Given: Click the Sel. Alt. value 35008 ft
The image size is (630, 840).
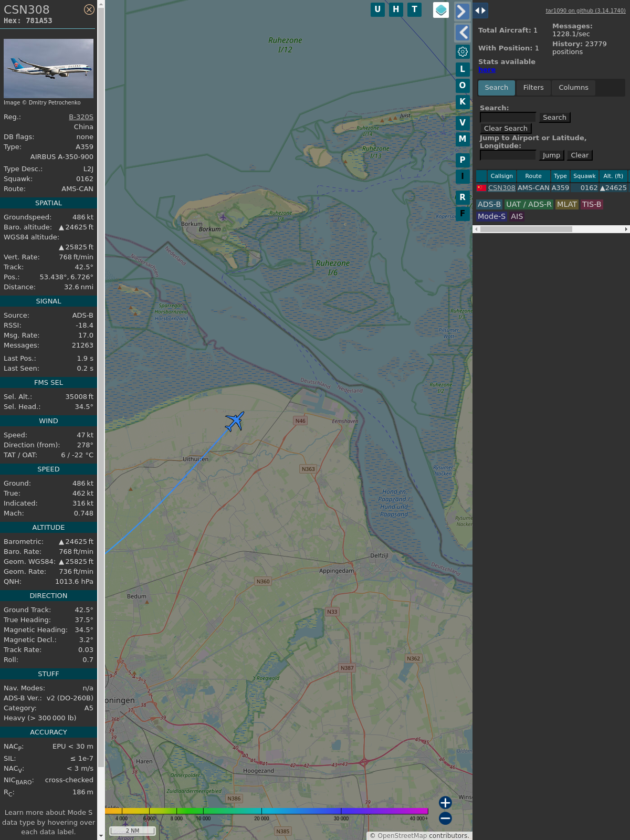Looking at the screenshot, I should (x=79, y=397).
